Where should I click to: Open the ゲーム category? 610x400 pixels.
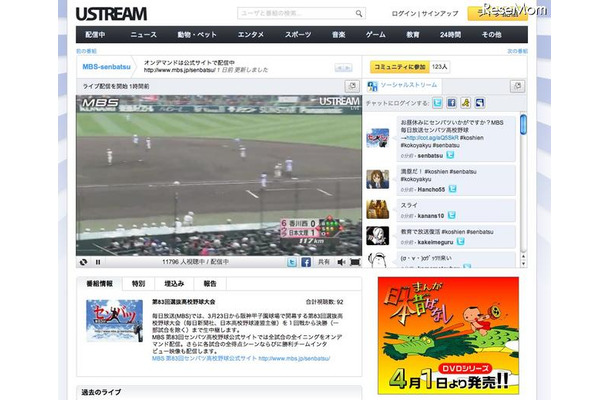point(376,35)
